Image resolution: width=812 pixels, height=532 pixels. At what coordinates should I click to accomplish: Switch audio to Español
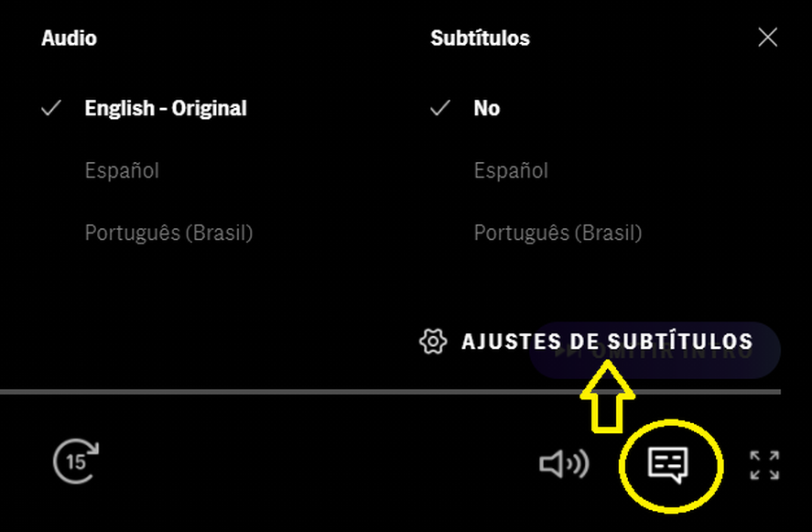click(122, 170)
